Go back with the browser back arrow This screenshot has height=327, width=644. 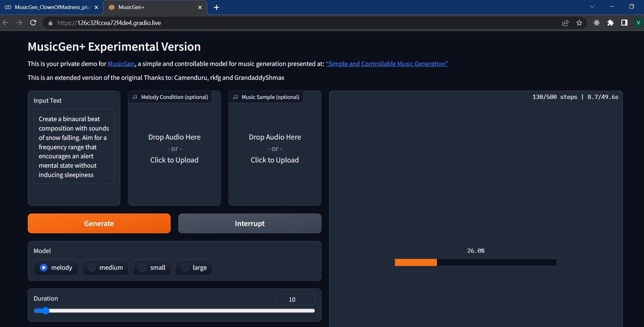click(x=5, y=23)
